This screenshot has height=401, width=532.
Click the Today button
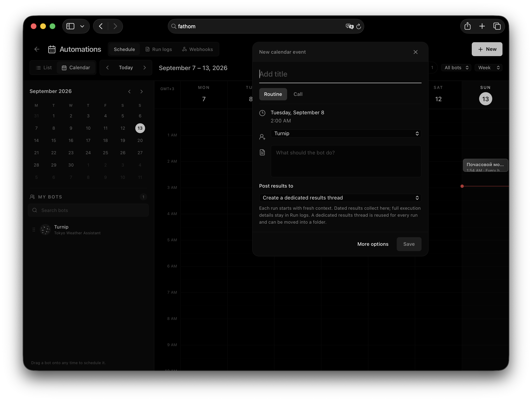point(126,68)
